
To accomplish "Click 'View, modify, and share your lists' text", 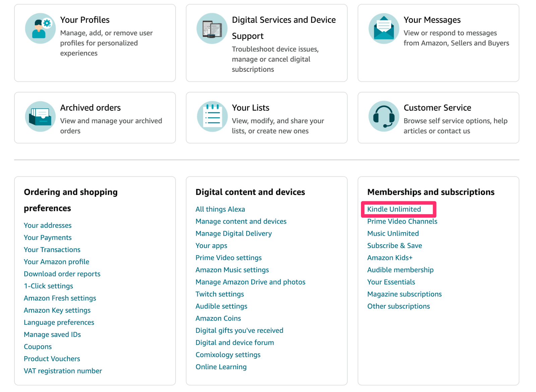I will coord(278,126).
